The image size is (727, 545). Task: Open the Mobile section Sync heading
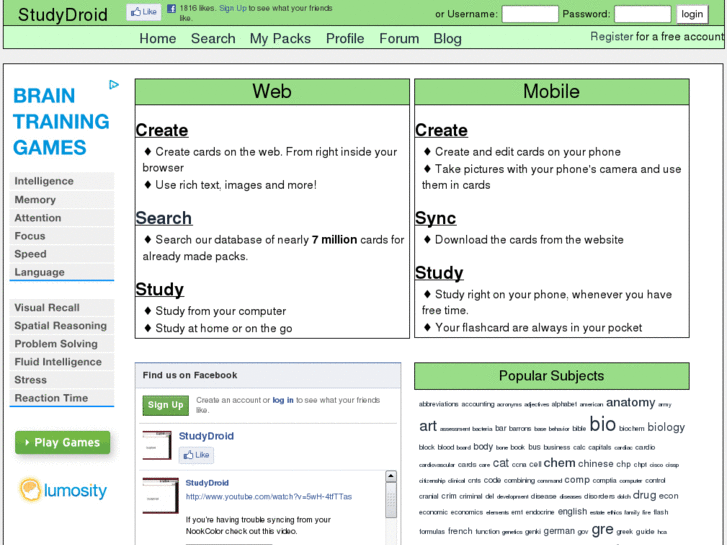(435, 218)
